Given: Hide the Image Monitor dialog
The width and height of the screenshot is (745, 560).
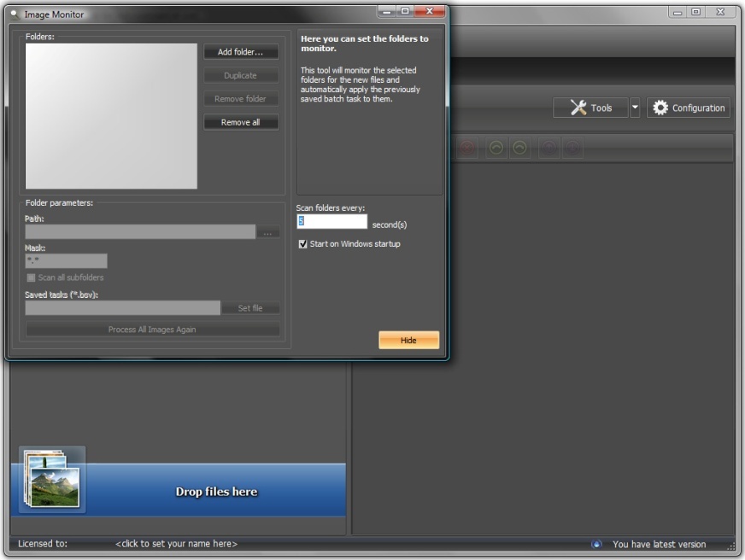Looking at the screenshot, I should 408,341.
